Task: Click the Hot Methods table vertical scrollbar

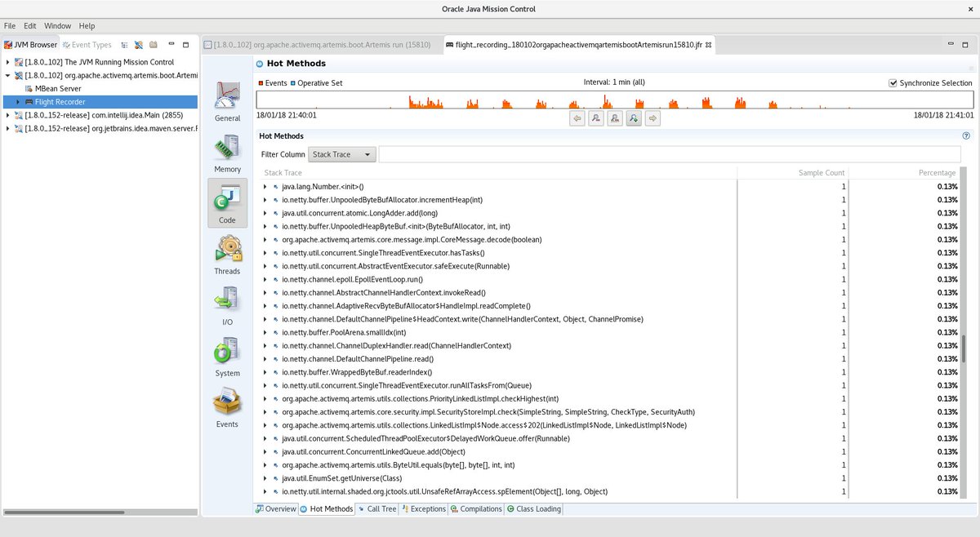Action: click(x=964, y=348)
